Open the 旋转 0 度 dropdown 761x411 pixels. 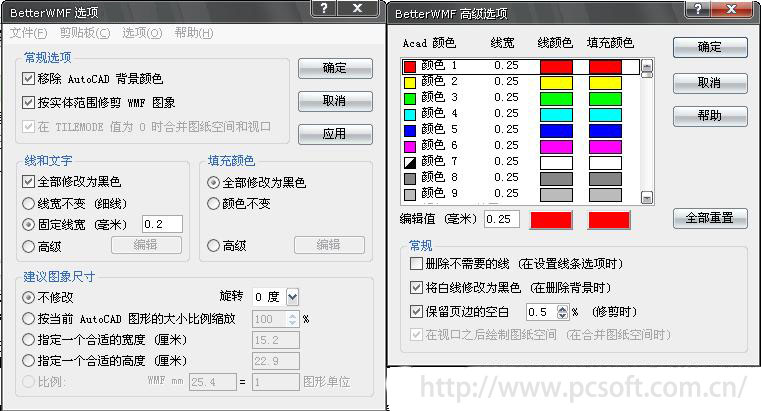coord(292,297)
